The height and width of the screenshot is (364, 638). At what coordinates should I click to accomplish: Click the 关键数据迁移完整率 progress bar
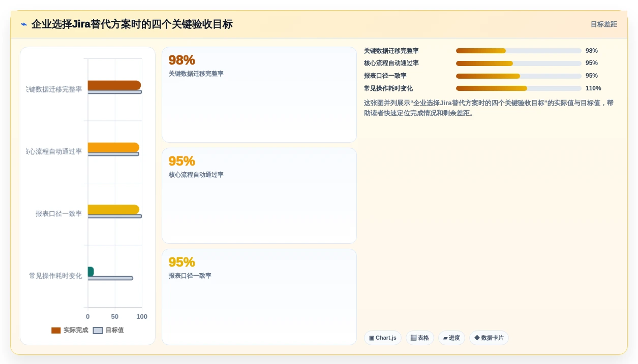(x=519, y=51)
